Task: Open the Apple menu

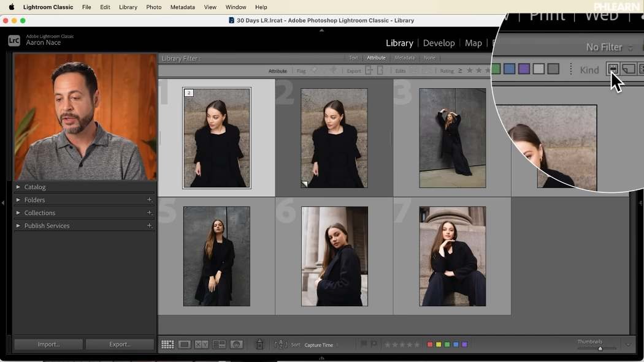Action: pyautogui.click(x=12, y=7)
